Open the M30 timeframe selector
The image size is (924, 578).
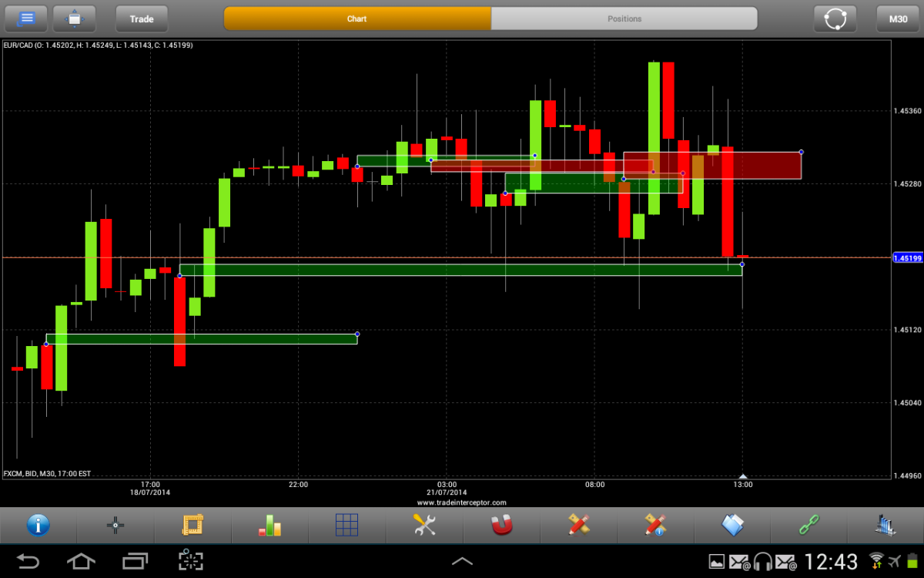[x=897, y=18]
